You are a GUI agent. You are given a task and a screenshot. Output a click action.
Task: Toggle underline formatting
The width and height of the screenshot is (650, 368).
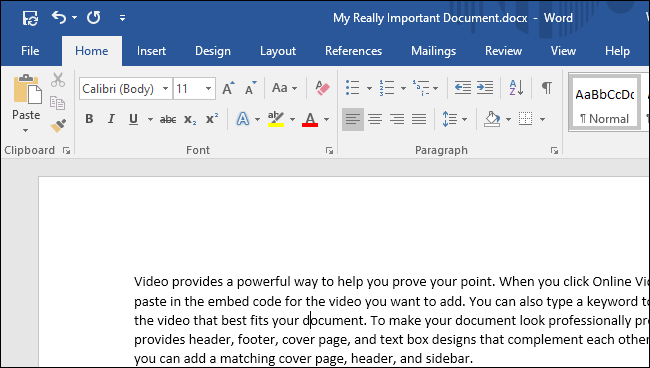click(133, 119)
